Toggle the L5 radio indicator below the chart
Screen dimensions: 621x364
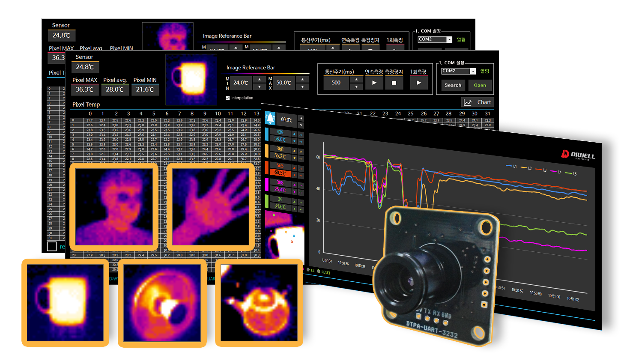308,270
